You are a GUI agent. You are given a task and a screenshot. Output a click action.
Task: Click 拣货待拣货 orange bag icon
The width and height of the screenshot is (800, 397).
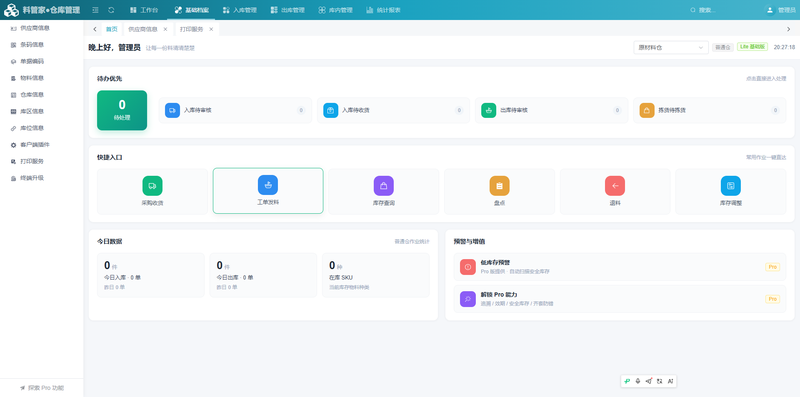[x=647, y=110]
